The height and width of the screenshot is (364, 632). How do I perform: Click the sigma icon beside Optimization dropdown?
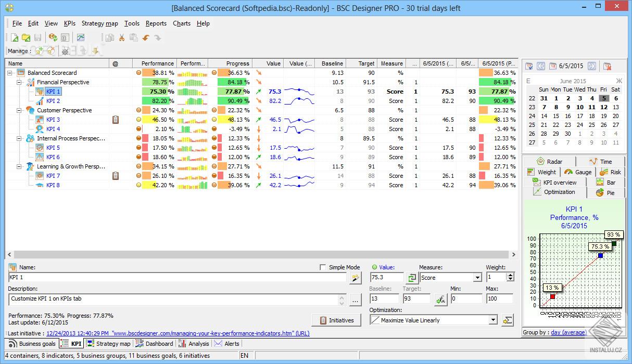507,320
